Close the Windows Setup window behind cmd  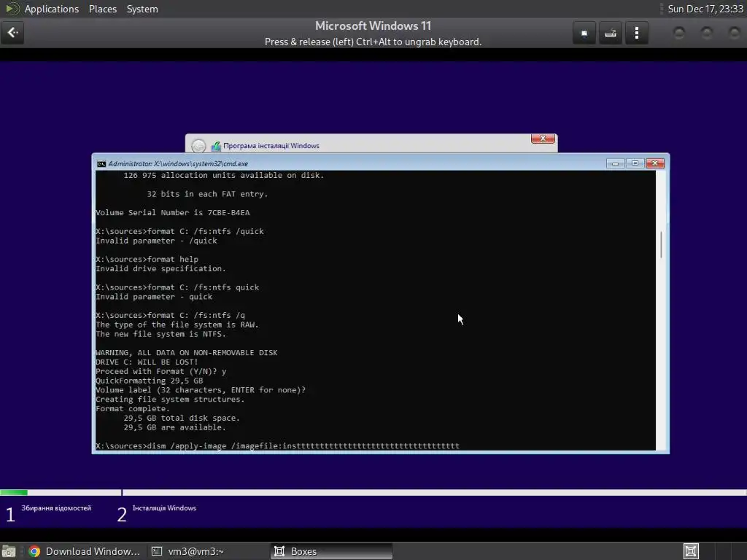pyautogui.click(x=543, y=139)
